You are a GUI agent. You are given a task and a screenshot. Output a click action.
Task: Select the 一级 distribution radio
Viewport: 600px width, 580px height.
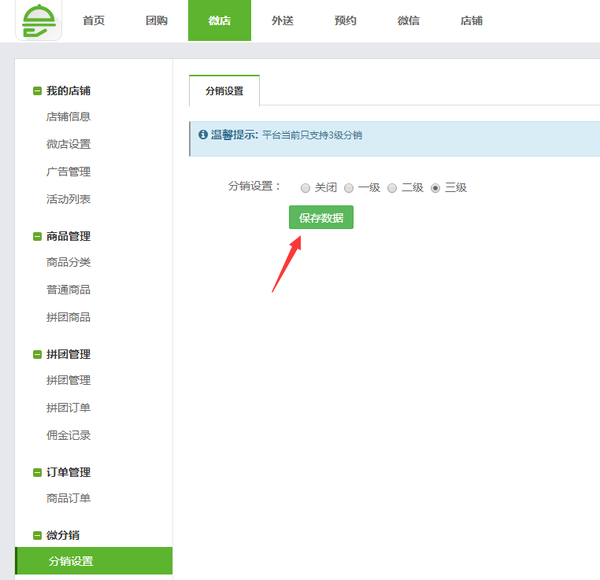pyautogui.click(x=349, y=188)
